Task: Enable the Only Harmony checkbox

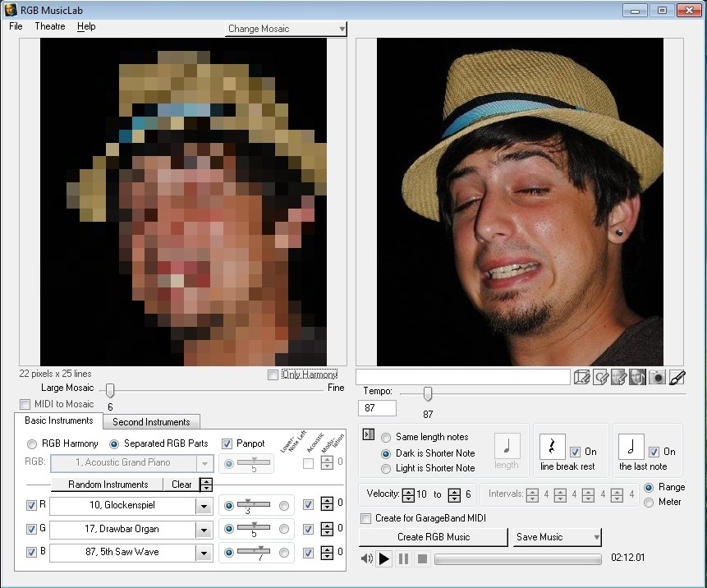Action: click(x=273, y=375)
